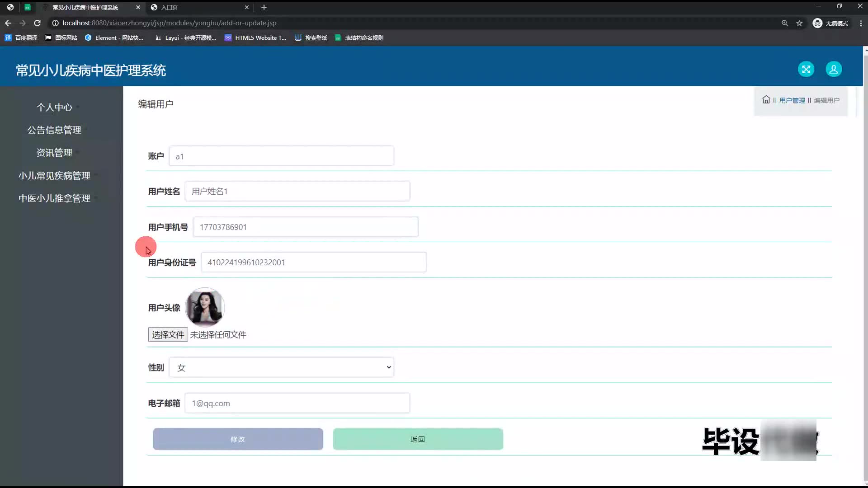Click the bookmark star icon in address bar

click(x=799, y=23)
